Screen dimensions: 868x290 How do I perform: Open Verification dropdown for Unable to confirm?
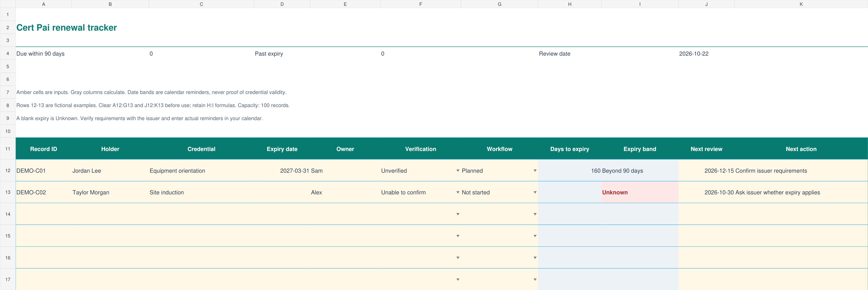point(458,192)
